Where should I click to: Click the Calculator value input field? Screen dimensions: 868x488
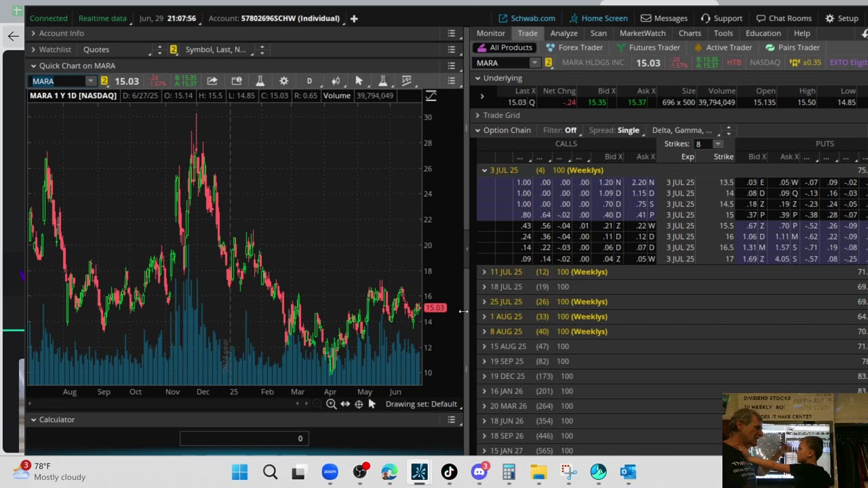[243, 439]
